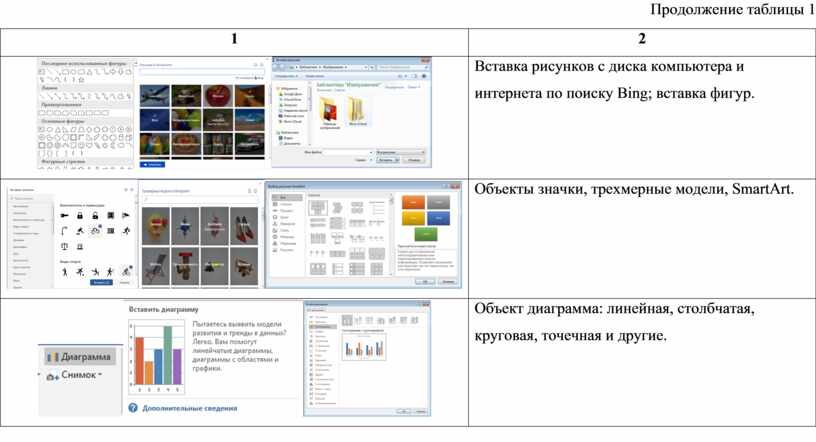
Task: Select the Фигурные стрелки section header
Action: click(x=86, y=162)
